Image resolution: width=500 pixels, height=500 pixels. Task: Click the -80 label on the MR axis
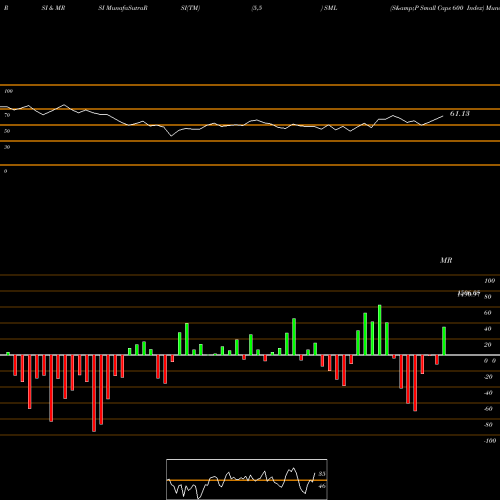click(x=488, y=425)
